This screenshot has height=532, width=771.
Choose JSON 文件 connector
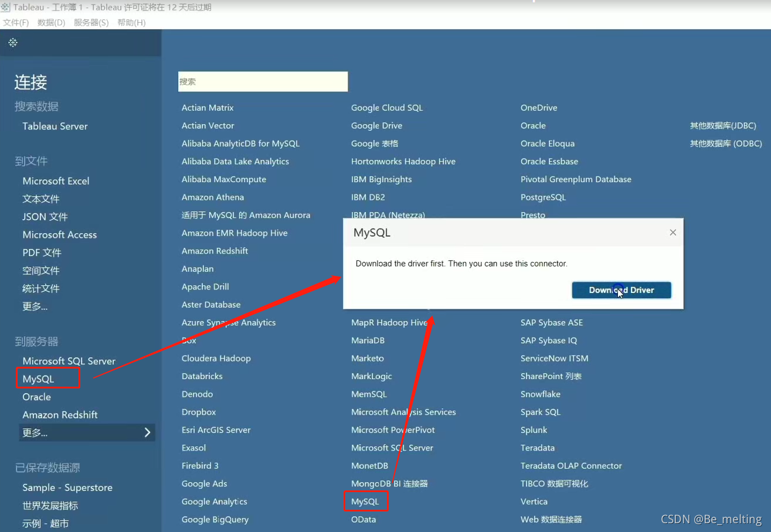tap(45, 217)
